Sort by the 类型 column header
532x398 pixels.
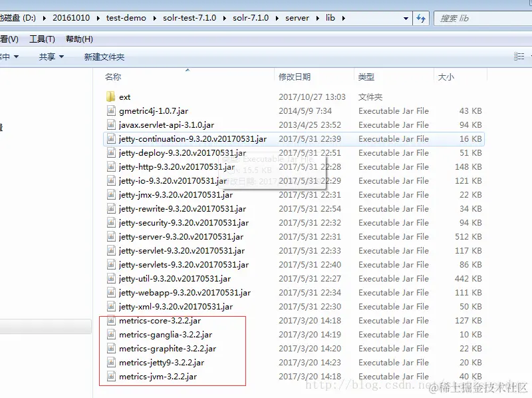click(x=366, y=77)
